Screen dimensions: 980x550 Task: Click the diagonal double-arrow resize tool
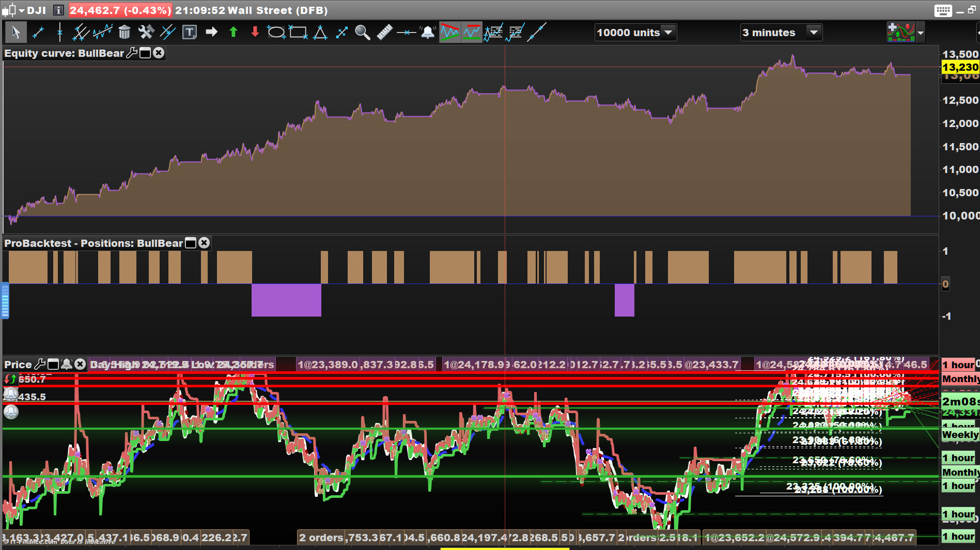coord(341,33)
